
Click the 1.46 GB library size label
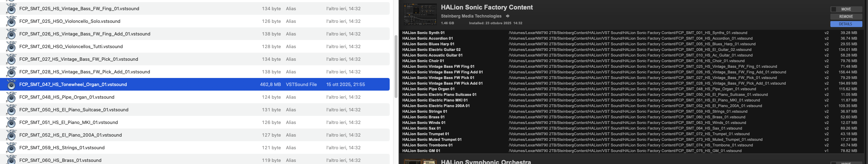coord(447,23)
